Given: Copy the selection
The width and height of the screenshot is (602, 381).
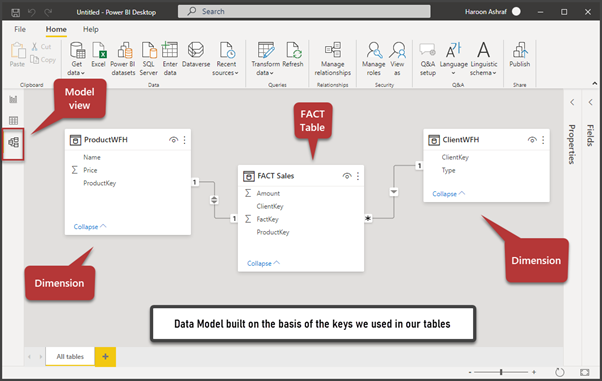Looking at the screenshot, I should click(43, 60).
